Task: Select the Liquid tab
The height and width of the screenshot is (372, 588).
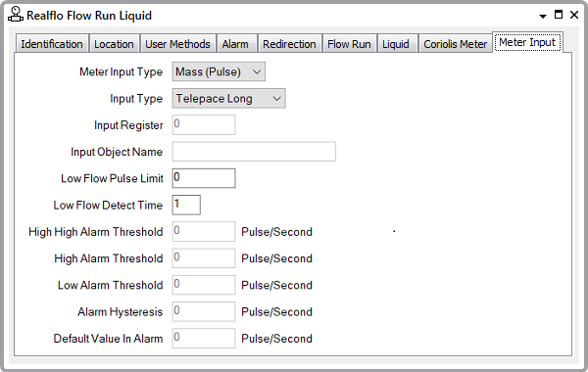Action: 396,44
